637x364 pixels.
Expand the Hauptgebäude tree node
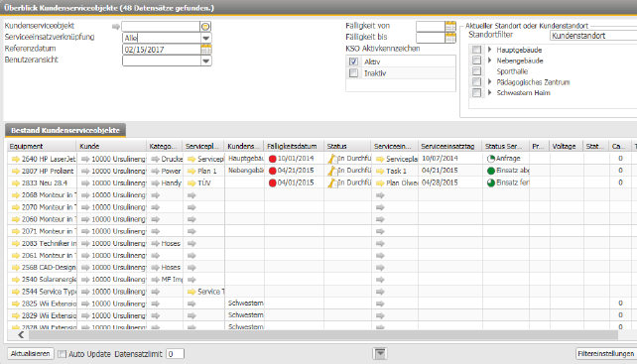(490, 50)
